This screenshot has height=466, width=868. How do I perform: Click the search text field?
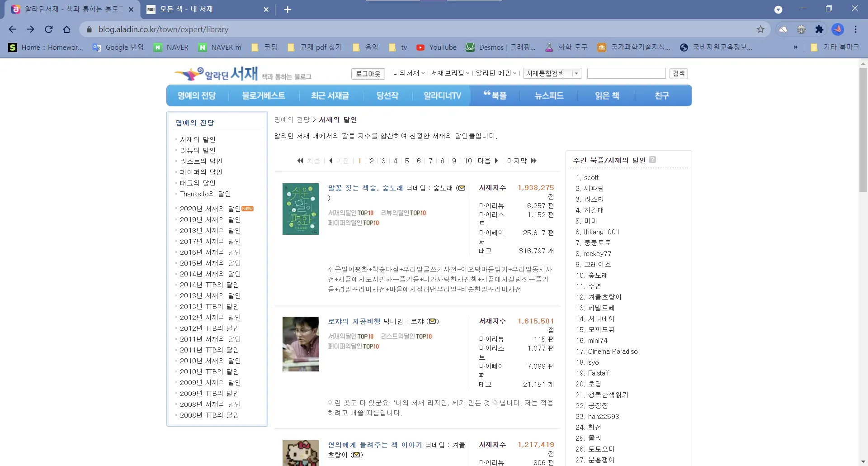[626, 73]
